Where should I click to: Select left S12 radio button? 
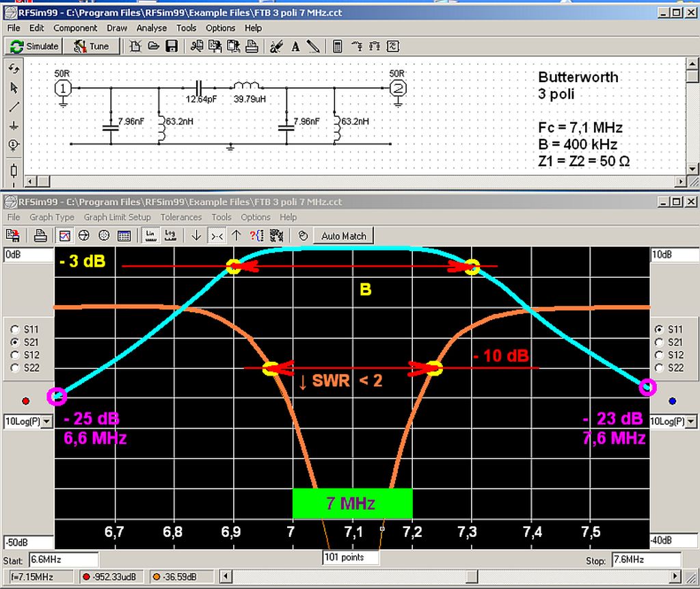point(15,355)
